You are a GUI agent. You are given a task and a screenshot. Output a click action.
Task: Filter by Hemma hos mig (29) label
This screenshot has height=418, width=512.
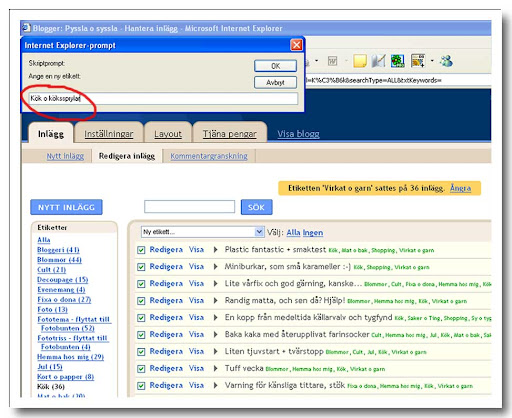[x=70, y=357]
